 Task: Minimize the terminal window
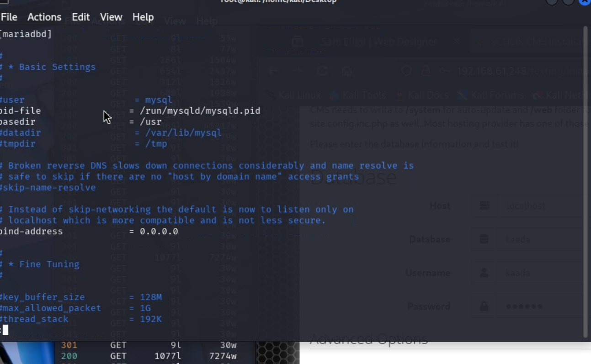(x=552, y=1)
